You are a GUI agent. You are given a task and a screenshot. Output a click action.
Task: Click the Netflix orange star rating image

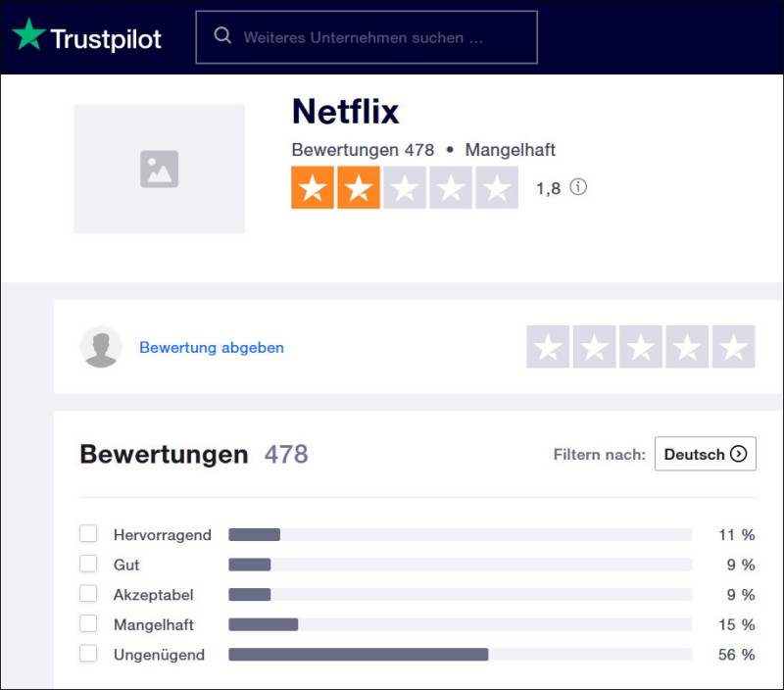[405, 187]
